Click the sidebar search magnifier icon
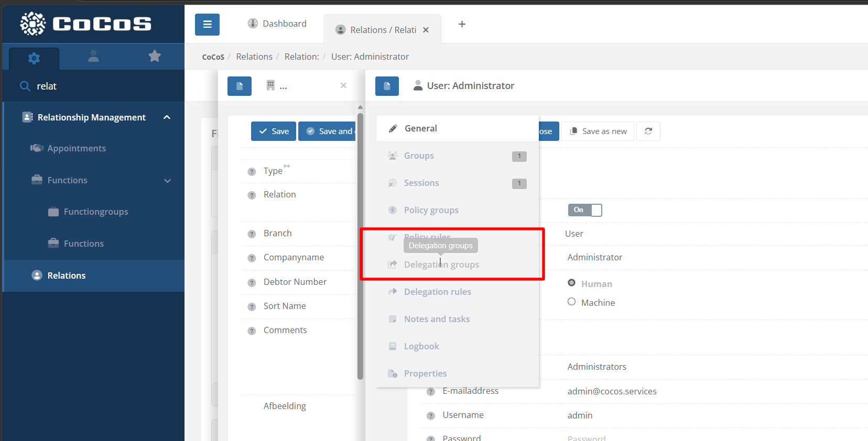The height and width of the screenshot is (441, 868). tap(25, 86)
